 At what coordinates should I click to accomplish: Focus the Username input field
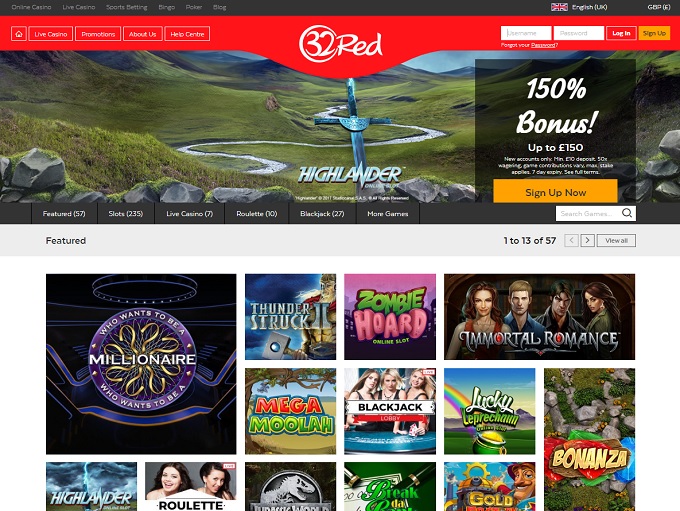coord(526,33)
